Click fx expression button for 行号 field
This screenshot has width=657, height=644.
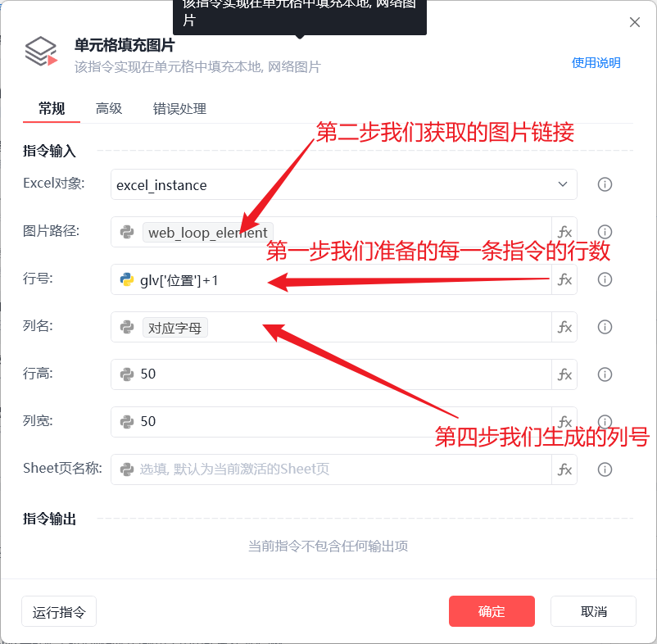click(564, 279)
